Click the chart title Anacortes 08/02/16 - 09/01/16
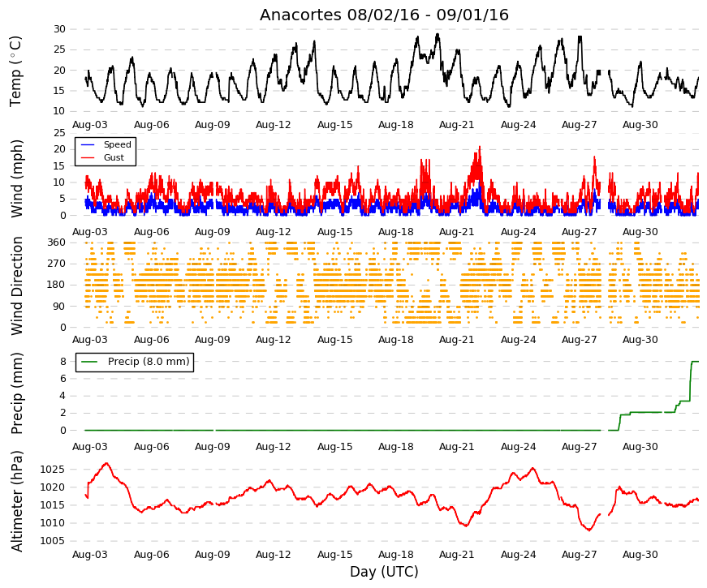Viewport: 707px width, 588px height. (384, 15)
